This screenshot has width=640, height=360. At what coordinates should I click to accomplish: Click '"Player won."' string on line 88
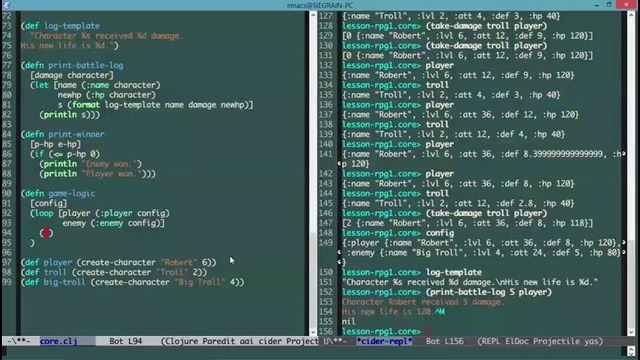111,174
